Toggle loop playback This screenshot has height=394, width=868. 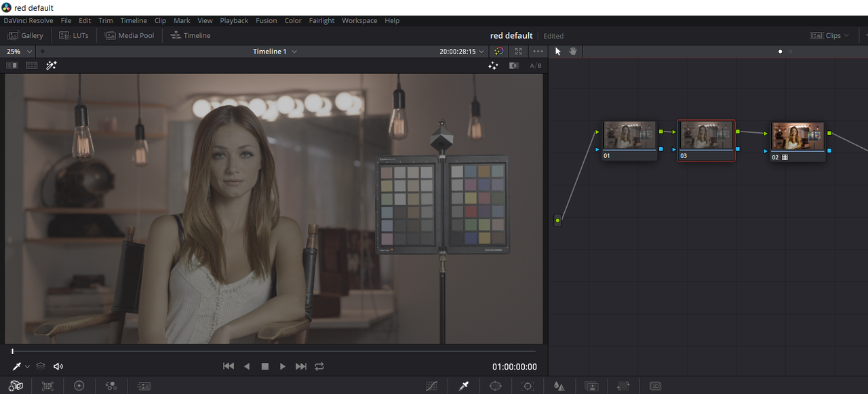point(319,366)
